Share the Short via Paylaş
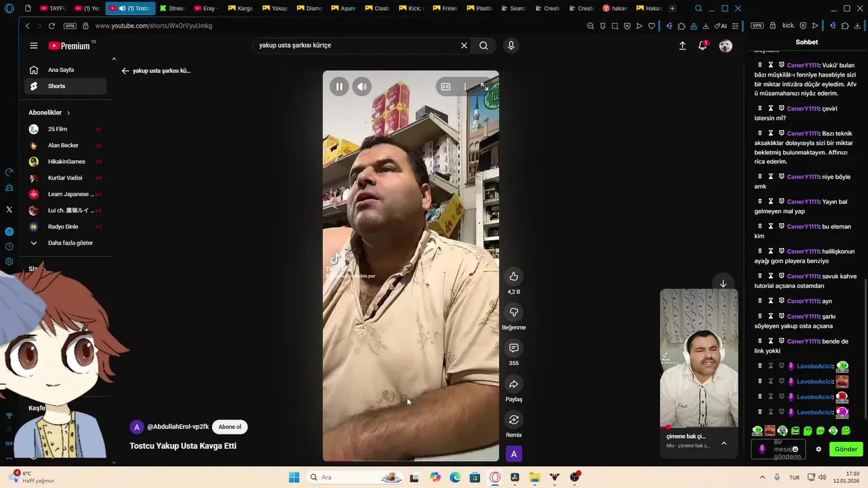The image size is (868, 488). [x=514, y=384]
